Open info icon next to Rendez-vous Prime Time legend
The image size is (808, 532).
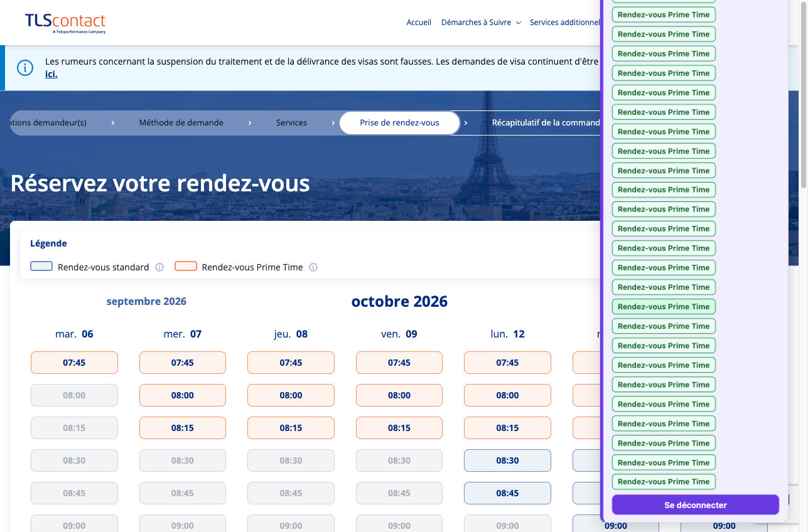tap(313, 267)
